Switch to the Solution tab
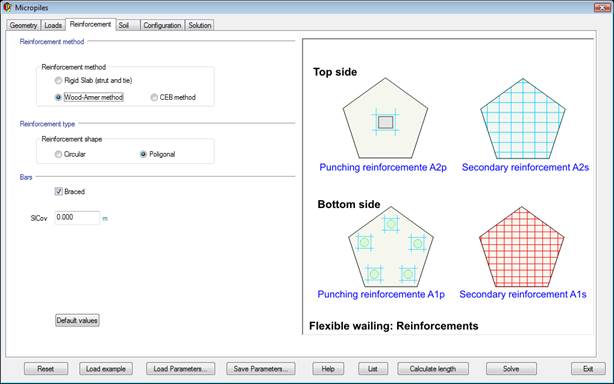The image size is (614, 384). pyautogui.click(x=200, y=25)
